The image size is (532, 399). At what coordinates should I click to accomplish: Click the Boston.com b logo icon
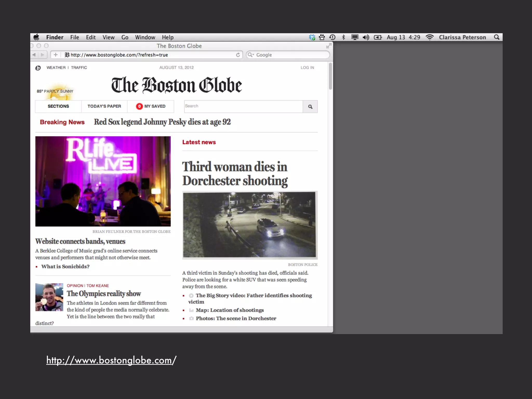(38, 68)
